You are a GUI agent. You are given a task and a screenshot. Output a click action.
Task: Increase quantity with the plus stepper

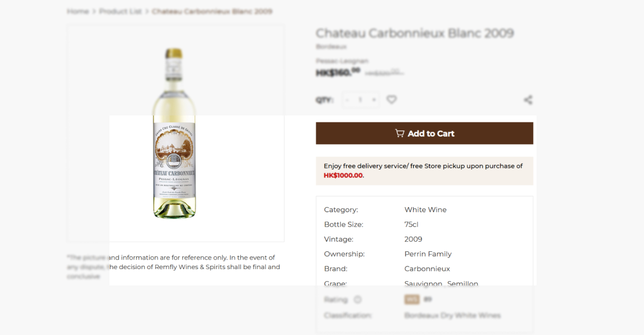(374, 100)
